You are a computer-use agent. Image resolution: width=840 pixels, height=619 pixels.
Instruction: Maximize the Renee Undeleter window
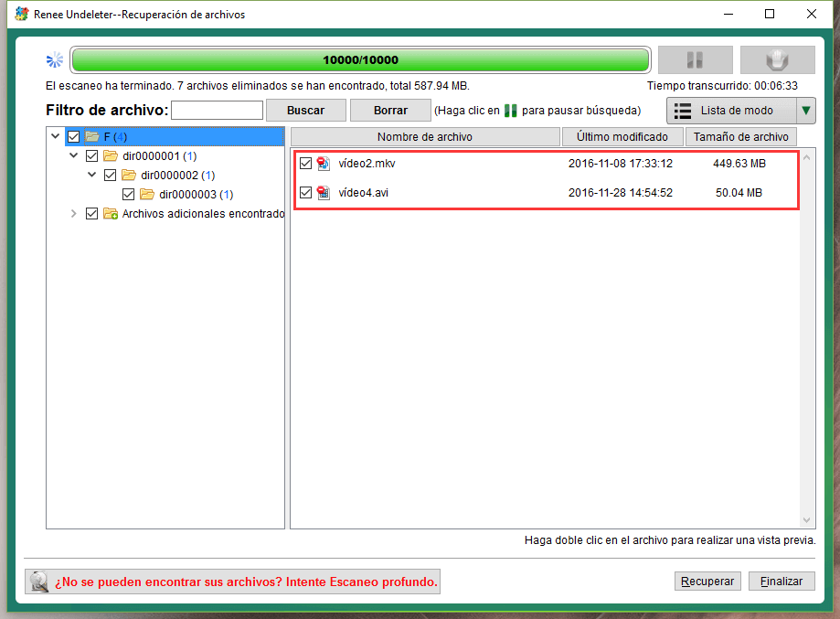coord(770,14)
